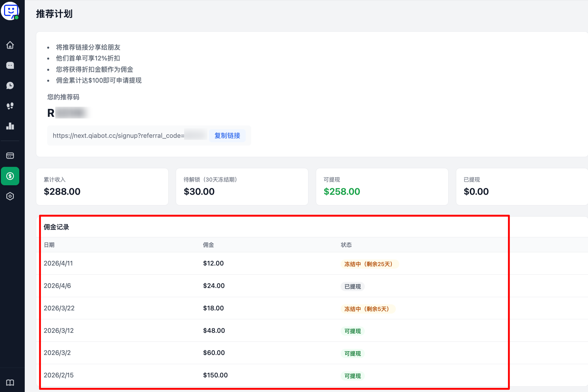Screen dimensions: 588x392
Task: Click the 冻结中（剩余5天）status badge
Action: pos(368,309)
